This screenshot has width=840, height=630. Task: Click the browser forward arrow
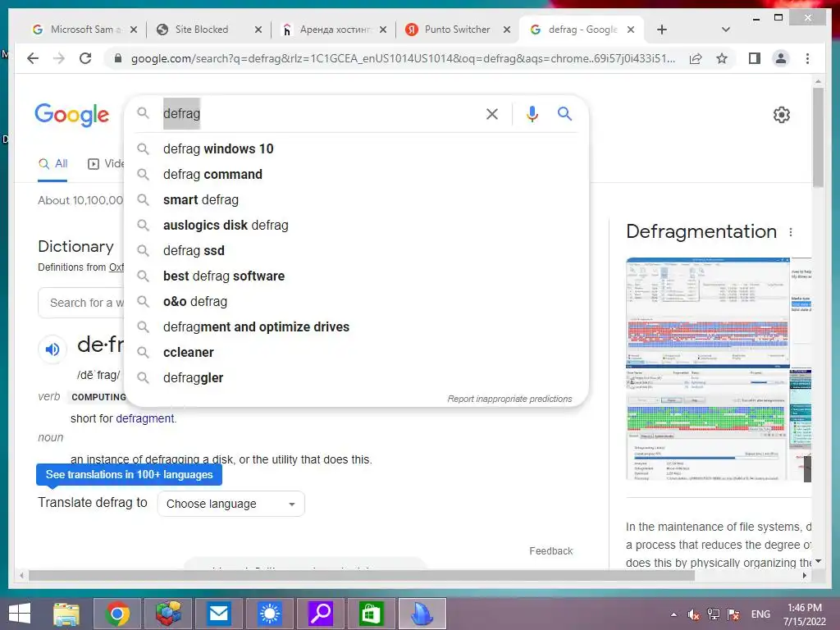coord(59,58)
